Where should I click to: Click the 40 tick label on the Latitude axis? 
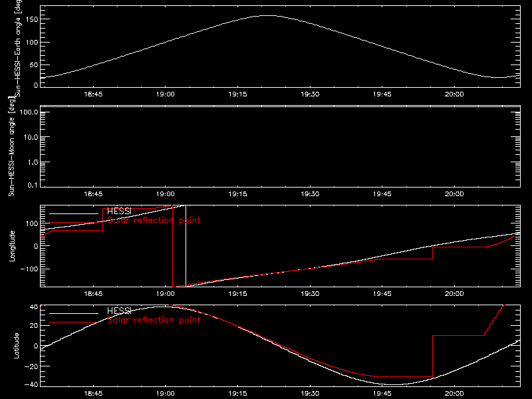34,307
